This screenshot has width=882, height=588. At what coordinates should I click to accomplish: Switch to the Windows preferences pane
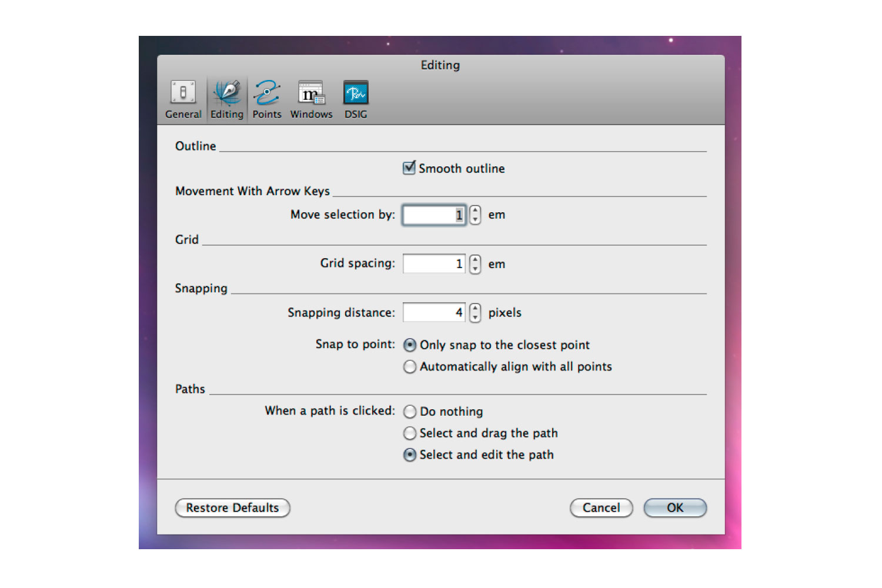coord(311,100)
